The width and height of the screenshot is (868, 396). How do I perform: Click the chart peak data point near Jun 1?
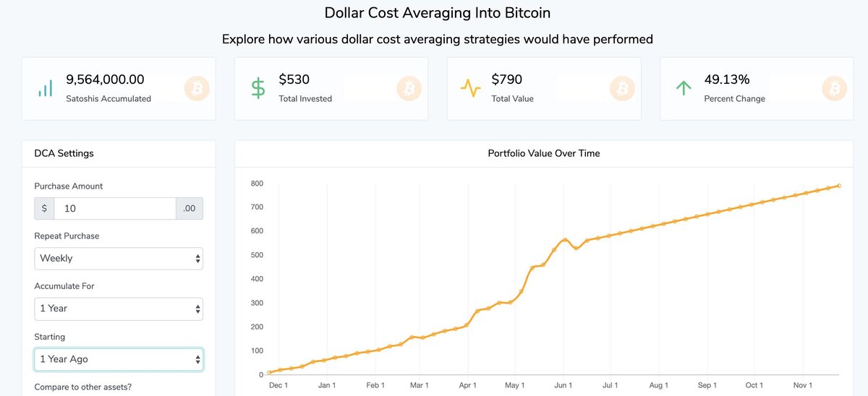[x=565, y=239]
